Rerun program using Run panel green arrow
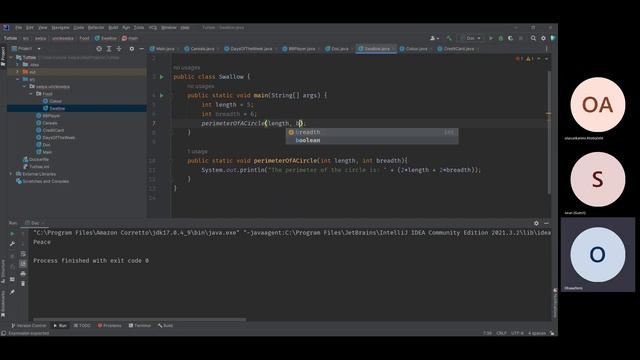This screenshot has height=360, width=640. pyautogui.click(x=12, y=233)
